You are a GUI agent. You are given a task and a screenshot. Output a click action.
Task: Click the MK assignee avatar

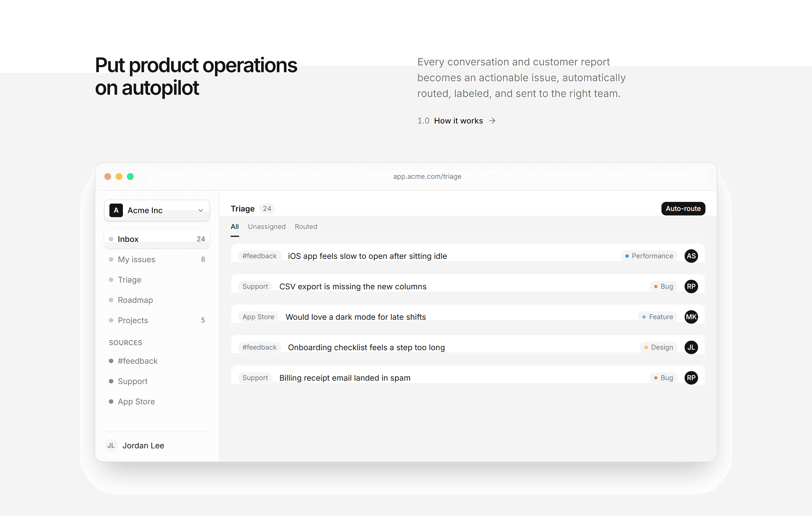691,317
